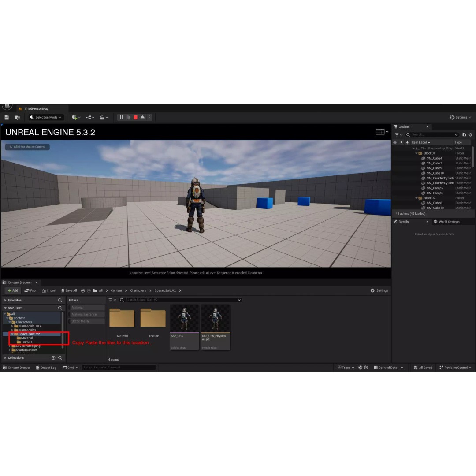Click Save All in Content Browser
Image resolution: width=476 pixels, height=476 pixels.
click(x=69, y=290)
